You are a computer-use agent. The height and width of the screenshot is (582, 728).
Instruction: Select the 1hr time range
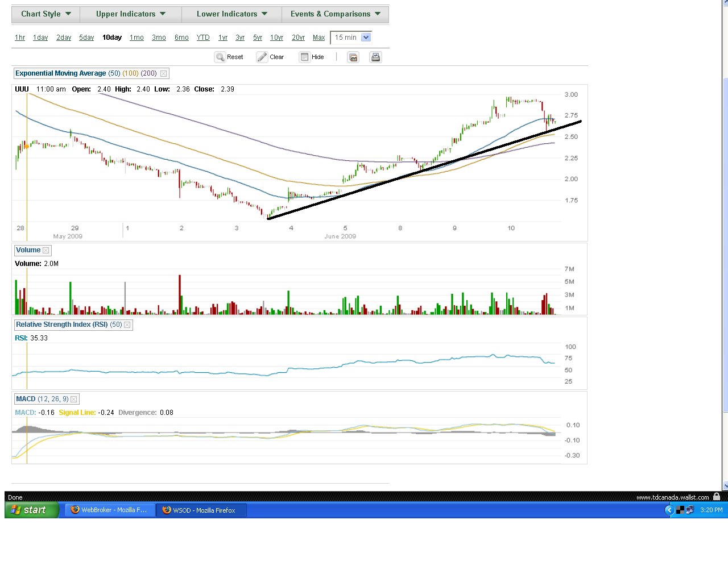20,38
